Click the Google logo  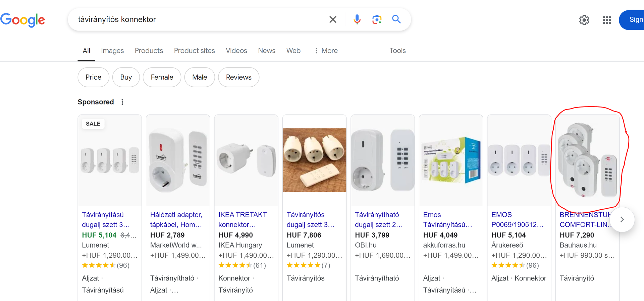[22, 20]
